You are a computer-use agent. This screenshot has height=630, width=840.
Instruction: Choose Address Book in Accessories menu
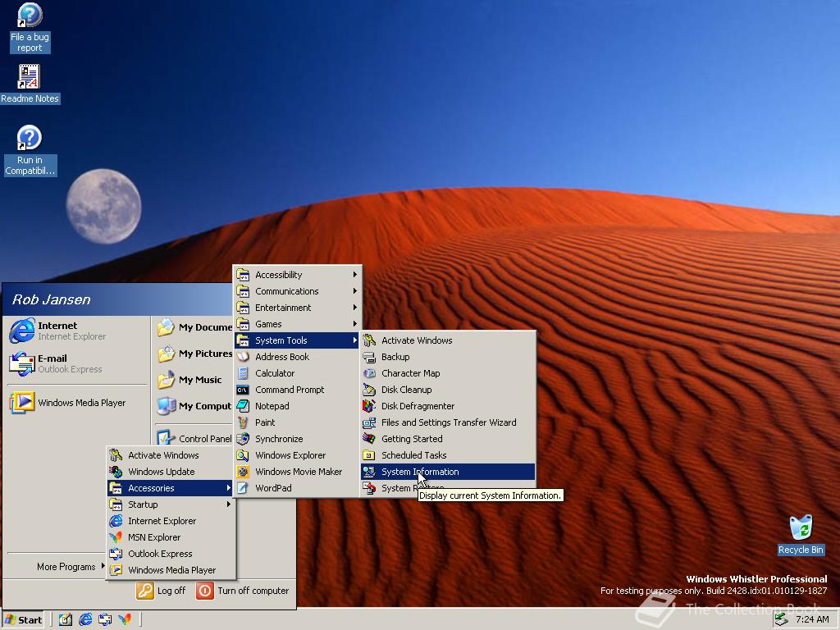coord(297,357)
